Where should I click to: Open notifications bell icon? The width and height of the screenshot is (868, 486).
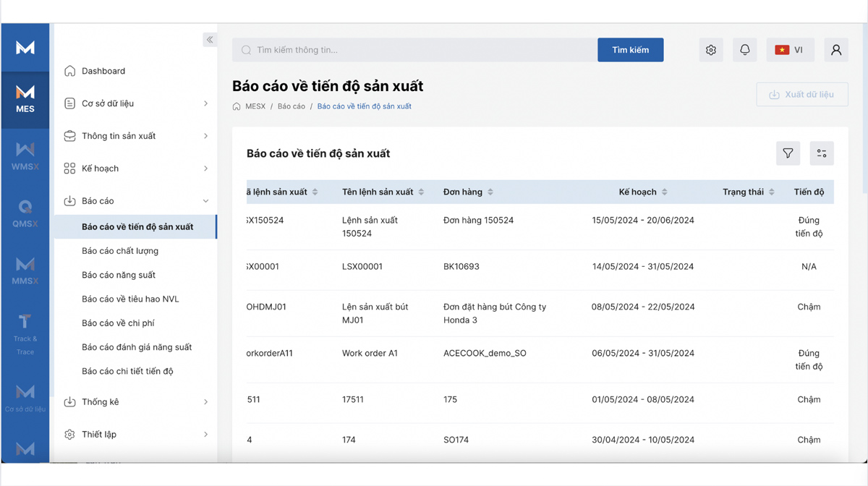click(x=745, y=50)
